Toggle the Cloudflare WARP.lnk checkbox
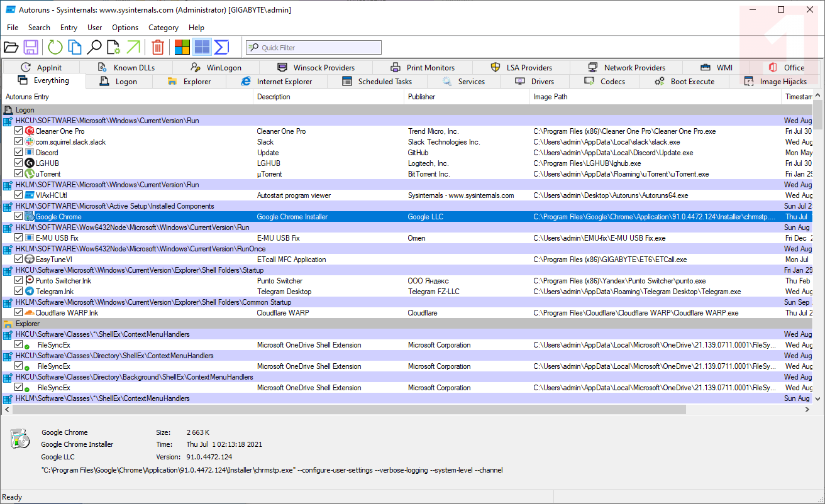The image size is (825, 504). 19,313
